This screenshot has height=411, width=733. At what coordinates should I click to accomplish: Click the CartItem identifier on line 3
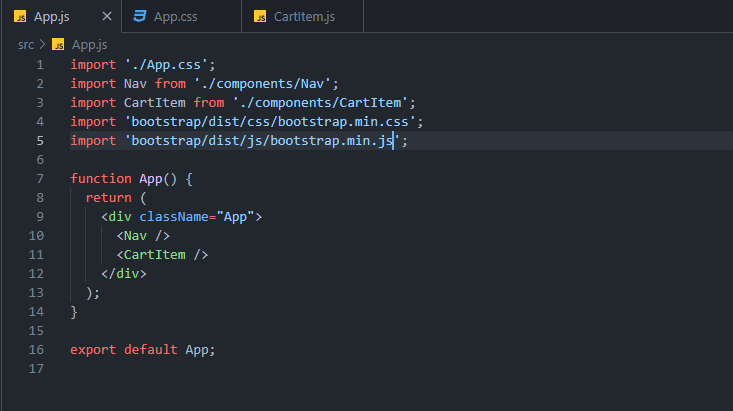pyautogui.click(x=154, y=103)
